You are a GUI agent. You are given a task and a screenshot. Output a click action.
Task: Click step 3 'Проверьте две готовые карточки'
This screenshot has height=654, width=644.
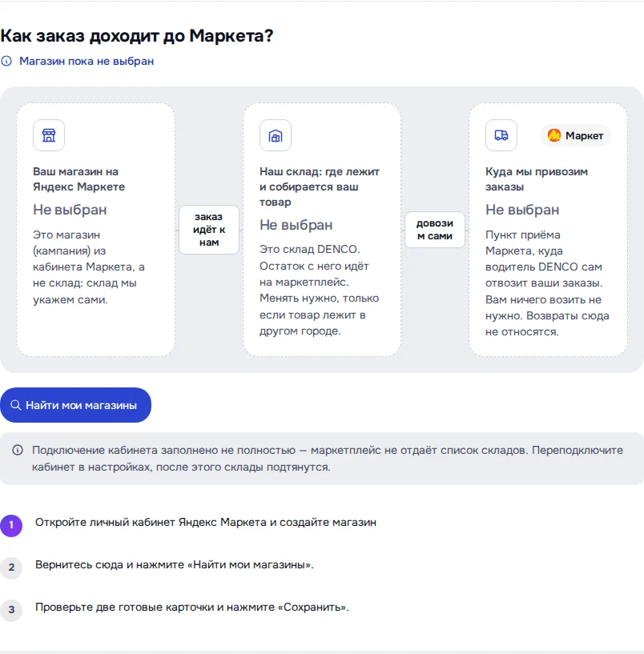(x=192, y=608)
